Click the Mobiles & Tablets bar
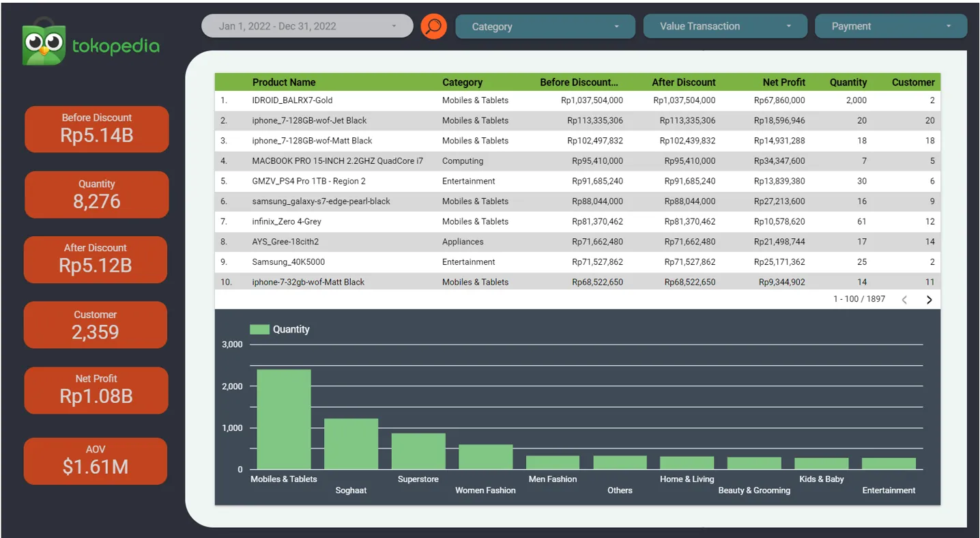Screen dimensions: 980x538 (x=284, y=419)
